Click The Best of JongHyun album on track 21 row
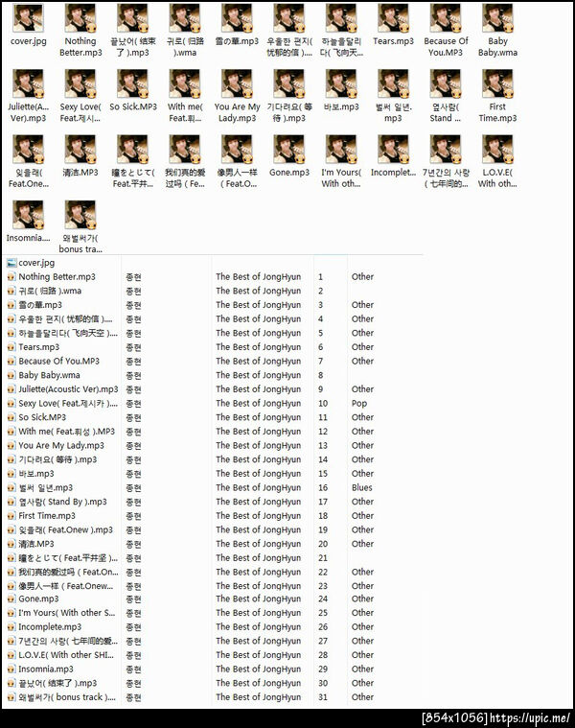 (259, 558)
